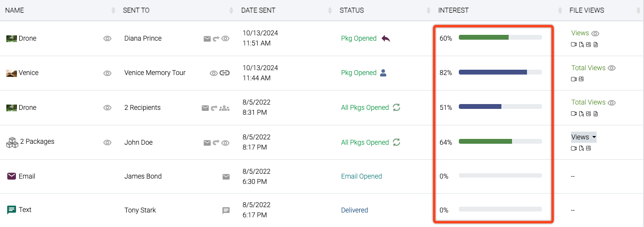The width and height of the screenshot is (644, 227).
Task: Click group recipients icon in 2 Recipients row
Action: click(224, 108)
